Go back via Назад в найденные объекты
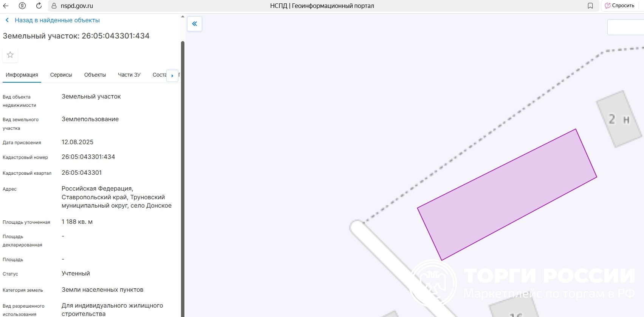644x317 pixels. click(57, 20)
